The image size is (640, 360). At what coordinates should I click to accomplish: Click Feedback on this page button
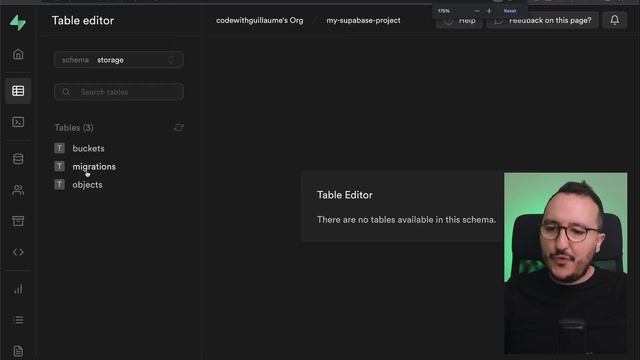click(542, 20)
